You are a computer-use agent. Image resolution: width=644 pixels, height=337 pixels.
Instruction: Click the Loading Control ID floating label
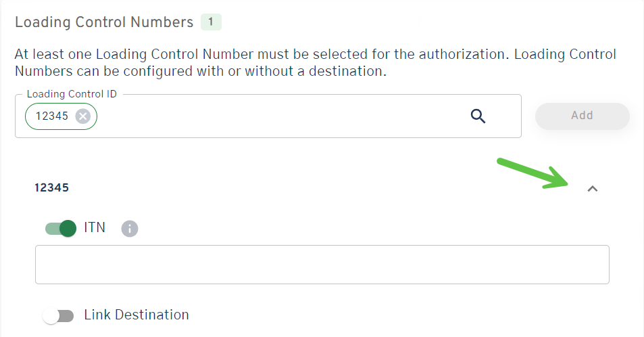coord(72,94)
